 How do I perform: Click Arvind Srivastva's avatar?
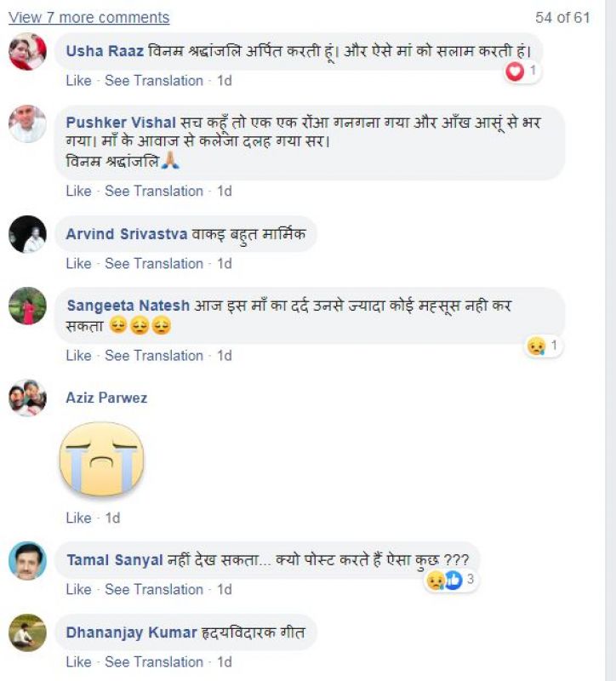pos(27,234)
